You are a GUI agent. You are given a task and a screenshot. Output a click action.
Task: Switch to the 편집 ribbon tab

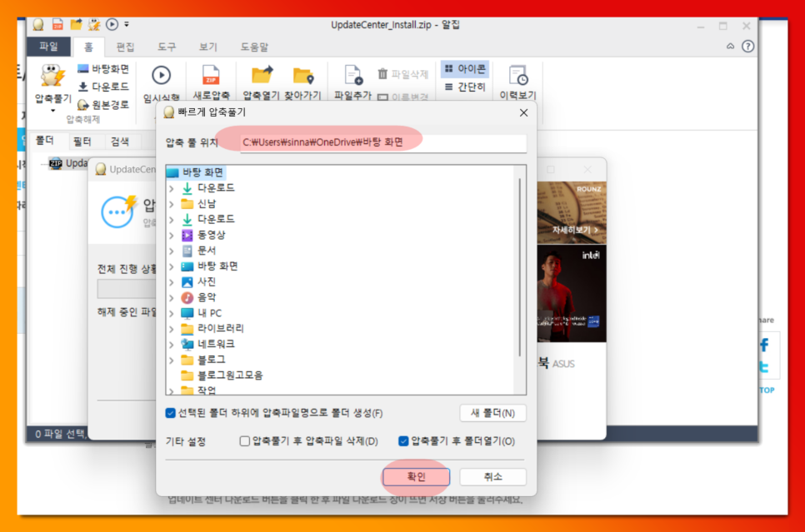[x=125, y=47]
